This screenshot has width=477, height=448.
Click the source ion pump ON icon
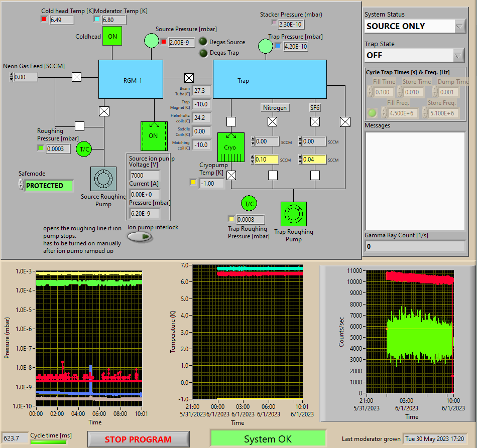click(x=154, y=135)
